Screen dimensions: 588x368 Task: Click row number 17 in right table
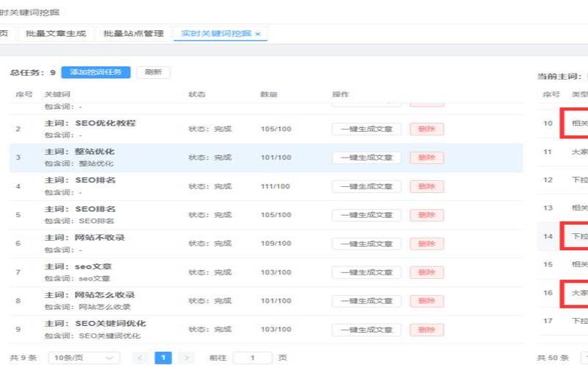[548, 321]
